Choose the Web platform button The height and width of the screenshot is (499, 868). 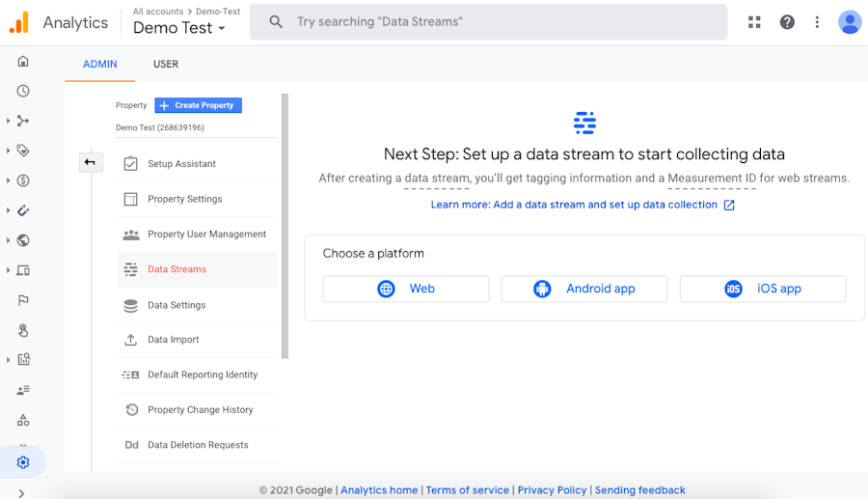click(406, 289)
